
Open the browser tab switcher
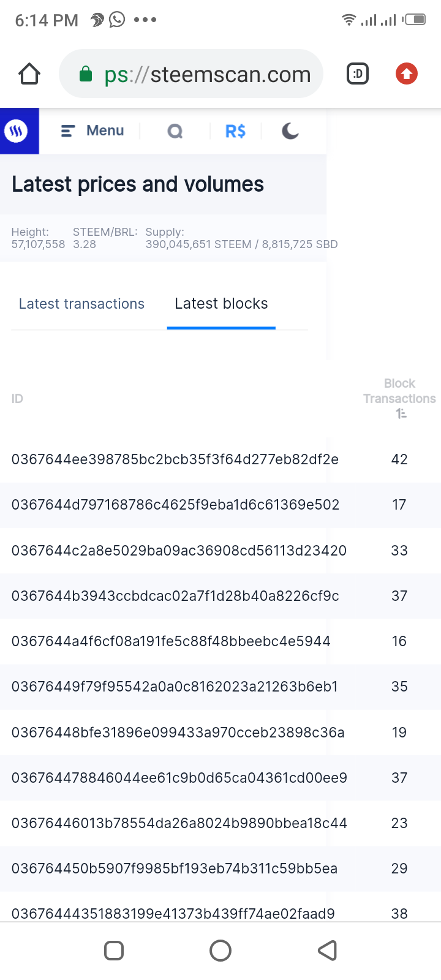coord(358,74)
